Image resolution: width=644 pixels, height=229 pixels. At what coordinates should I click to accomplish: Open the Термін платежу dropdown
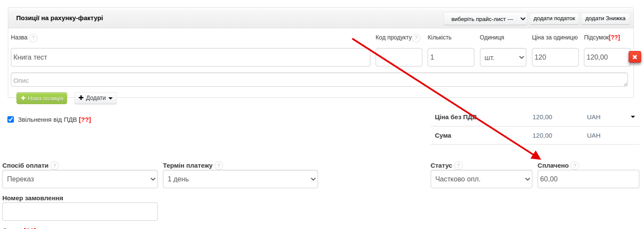coord(240,179)
